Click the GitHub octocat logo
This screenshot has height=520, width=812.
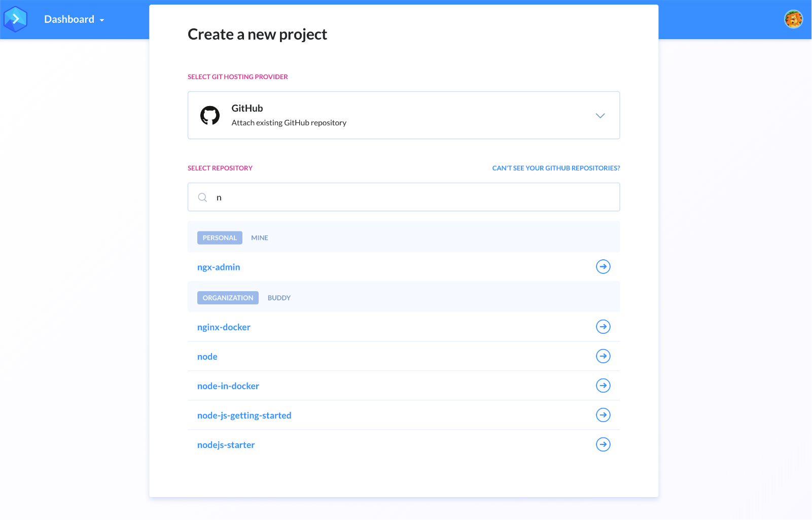point(210,115)
